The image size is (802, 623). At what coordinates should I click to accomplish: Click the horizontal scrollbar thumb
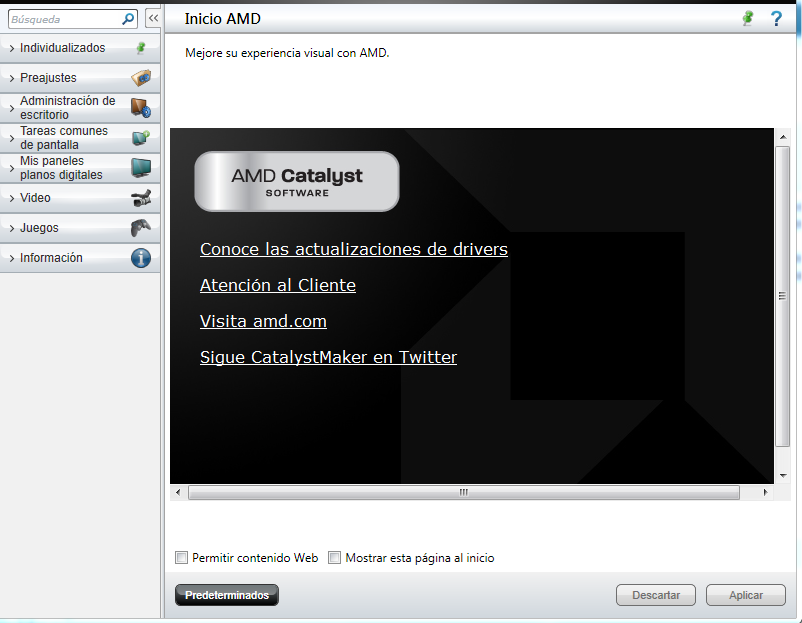click(463, 492)
